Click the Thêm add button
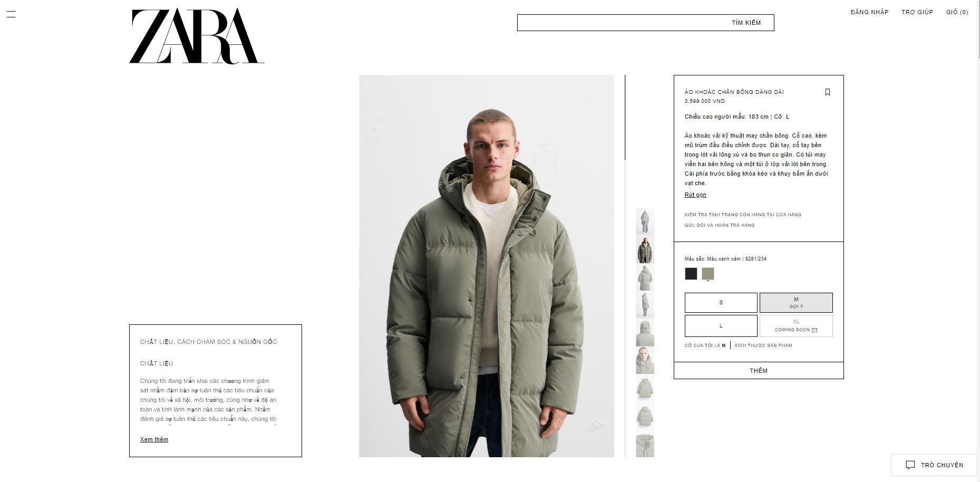 coord(759,371)
